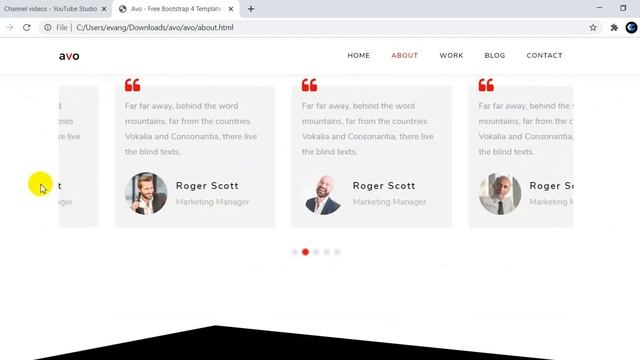
Task: Close the YouTube Studio tab
Action: point(104,9)
